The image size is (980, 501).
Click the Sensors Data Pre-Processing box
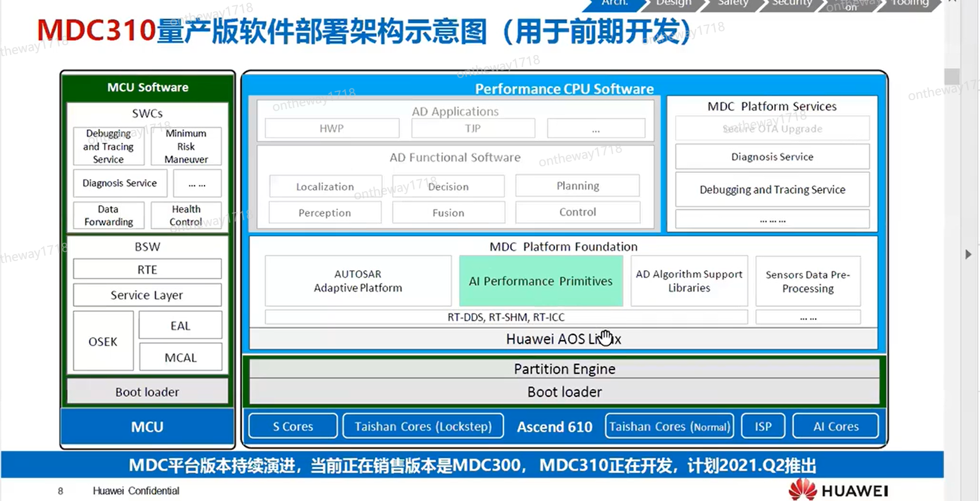click(808, 281)
